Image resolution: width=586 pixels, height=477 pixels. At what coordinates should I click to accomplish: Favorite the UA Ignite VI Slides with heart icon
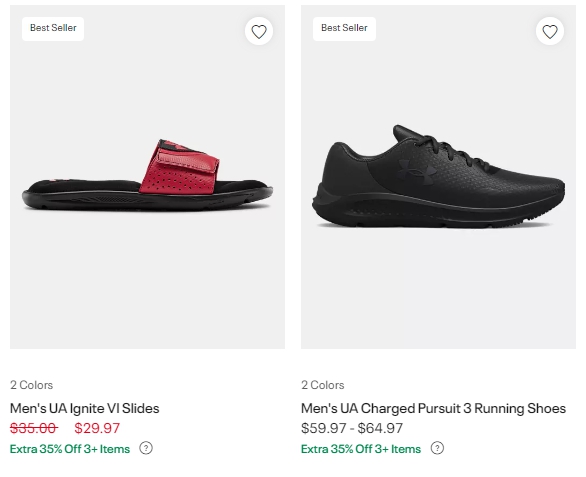pyautogui.click(x=259, y=31)
